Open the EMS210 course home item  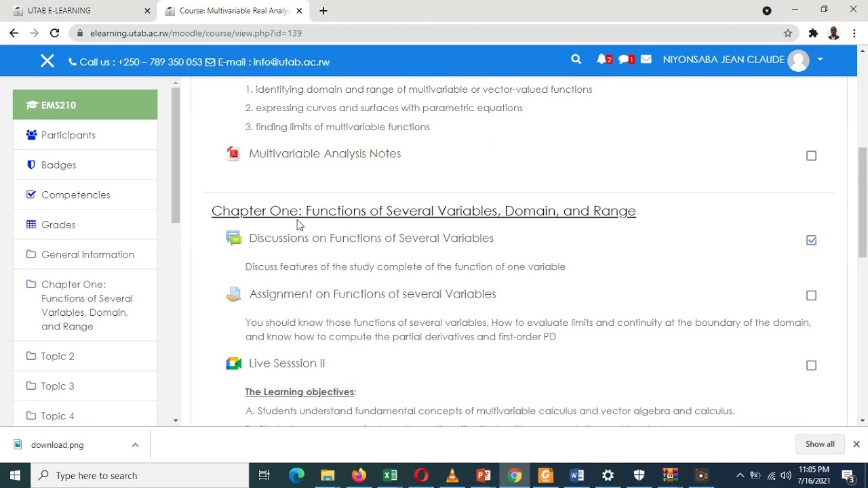click(85, 105)
